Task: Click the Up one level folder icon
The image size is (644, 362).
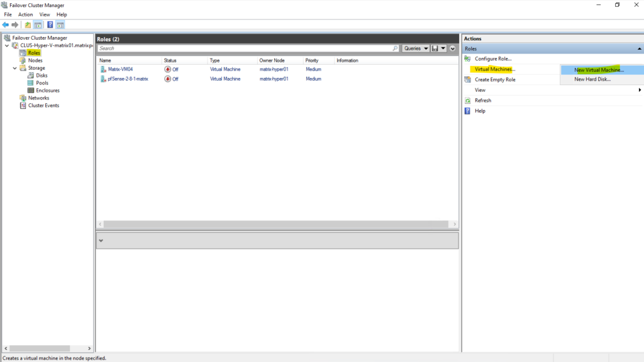Action: click(x=28, y=25)
